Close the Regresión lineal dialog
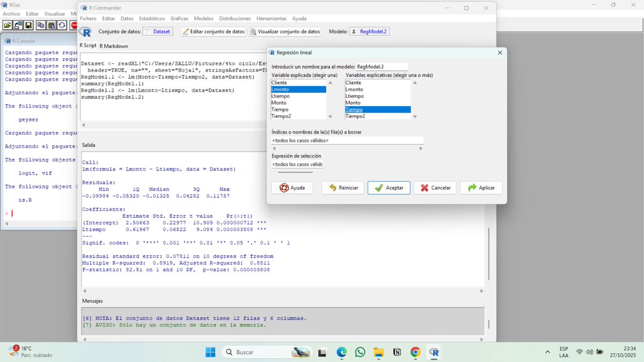This screenshot has width=644, height=362. [x=500, y=53]
